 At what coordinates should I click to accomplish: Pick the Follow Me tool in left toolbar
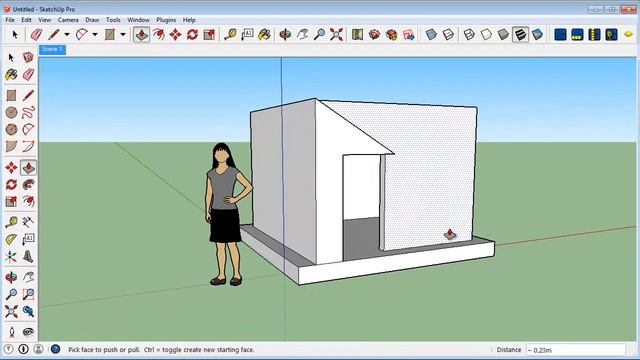pyautogui.click(x=28, y=184)
